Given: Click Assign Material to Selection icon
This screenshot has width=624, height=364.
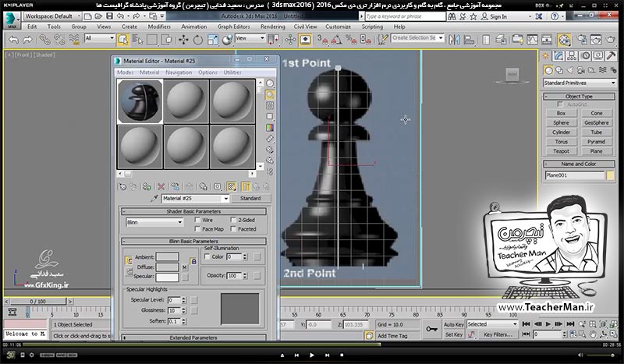Looking at the screenshot, I should click(147, 186).
